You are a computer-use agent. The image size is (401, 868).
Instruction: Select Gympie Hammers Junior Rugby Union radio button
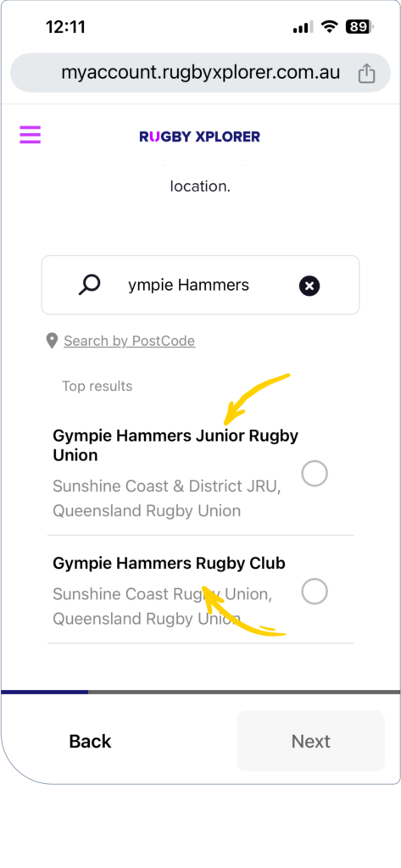[x=315, y=474]
